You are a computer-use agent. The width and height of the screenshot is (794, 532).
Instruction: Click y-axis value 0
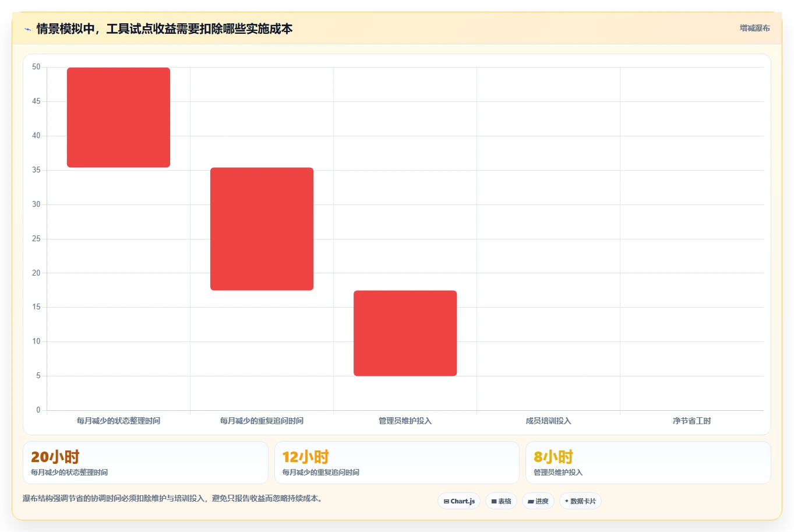[x=38, y=410]
